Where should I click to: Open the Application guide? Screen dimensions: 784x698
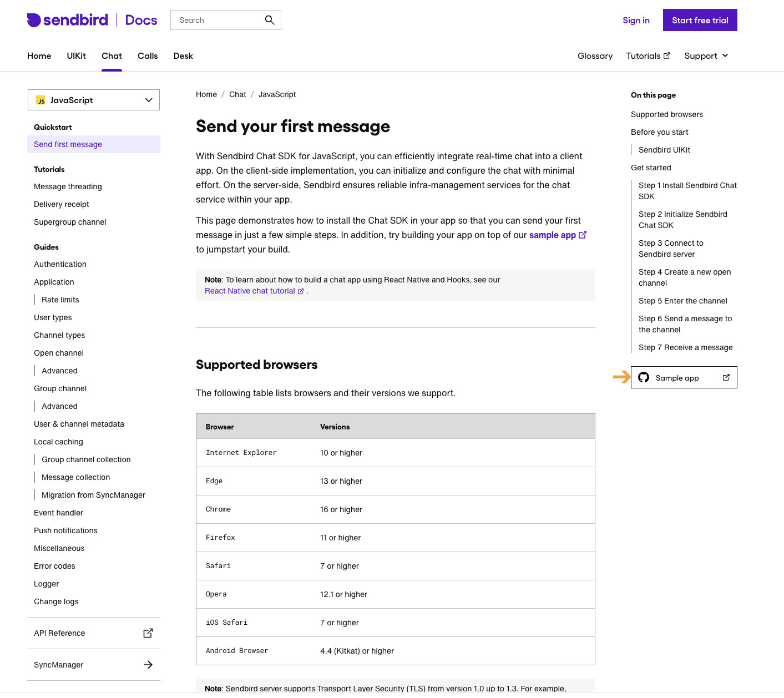click(x=54, y=282)
